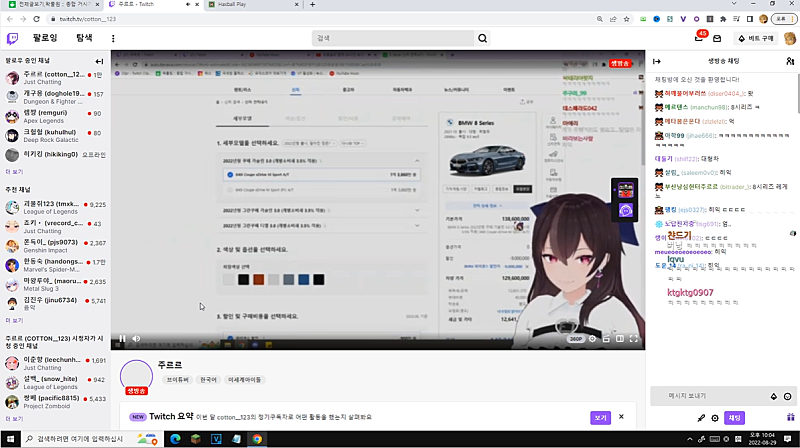Expand viewers-also-watch list with 더 보기
The image size is (800, 448).
coord(14,419)
